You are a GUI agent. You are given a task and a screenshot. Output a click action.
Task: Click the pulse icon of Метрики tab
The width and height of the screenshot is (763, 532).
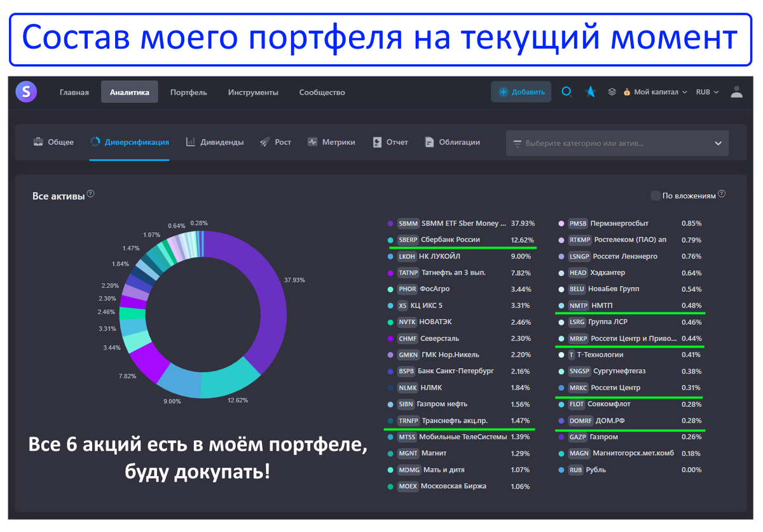(312, 142)
